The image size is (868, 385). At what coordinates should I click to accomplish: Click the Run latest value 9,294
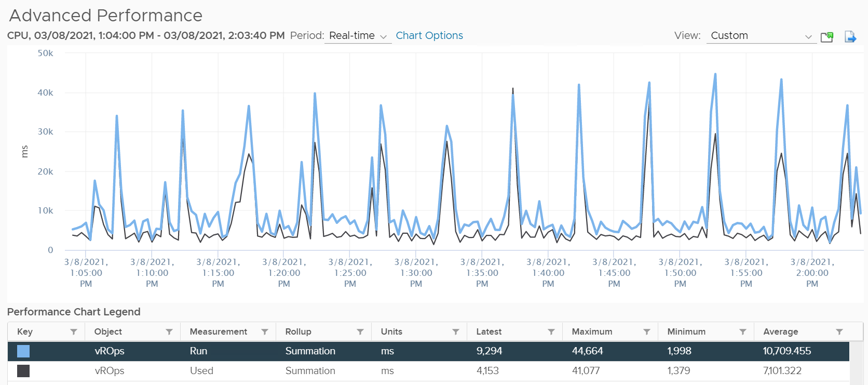click(x=489, y=351)
